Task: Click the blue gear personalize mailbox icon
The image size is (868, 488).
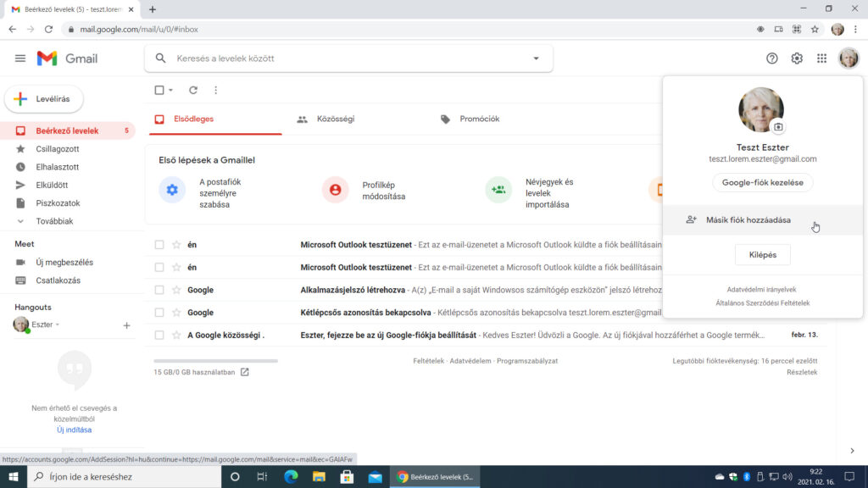Action: pyautogui.click(x=172, y=190)
